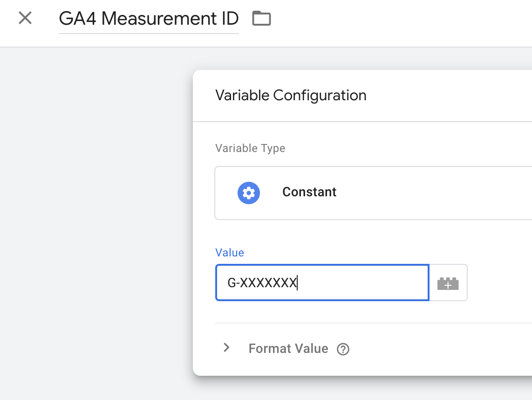Image resolution: width=532 pixels, height=400 pixels.
Task: Click the folder icon beside the variable name
Action: [x=261, y=19]
